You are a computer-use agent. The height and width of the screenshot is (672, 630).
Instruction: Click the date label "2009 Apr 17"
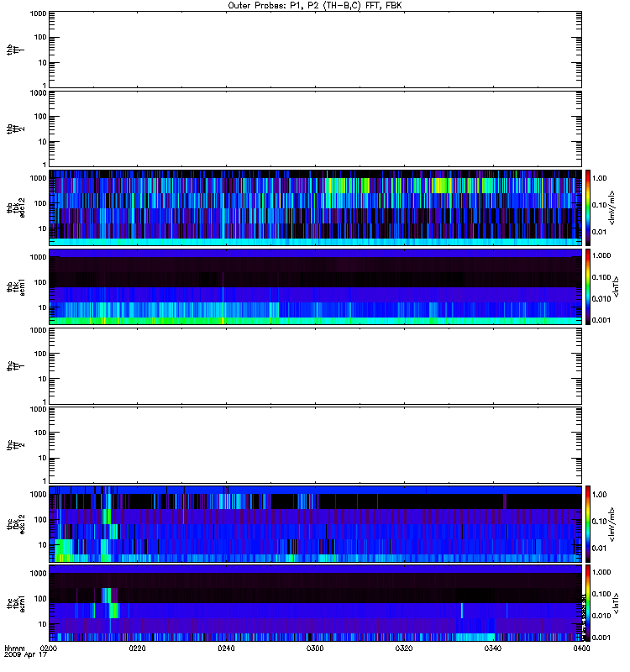pyautogui.click(x=25, y=655)
